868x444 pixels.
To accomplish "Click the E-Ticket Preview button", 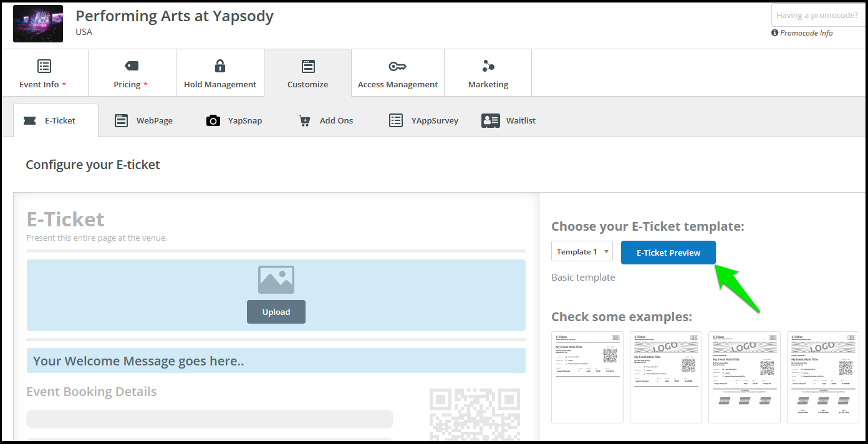I will coord(668,253).
